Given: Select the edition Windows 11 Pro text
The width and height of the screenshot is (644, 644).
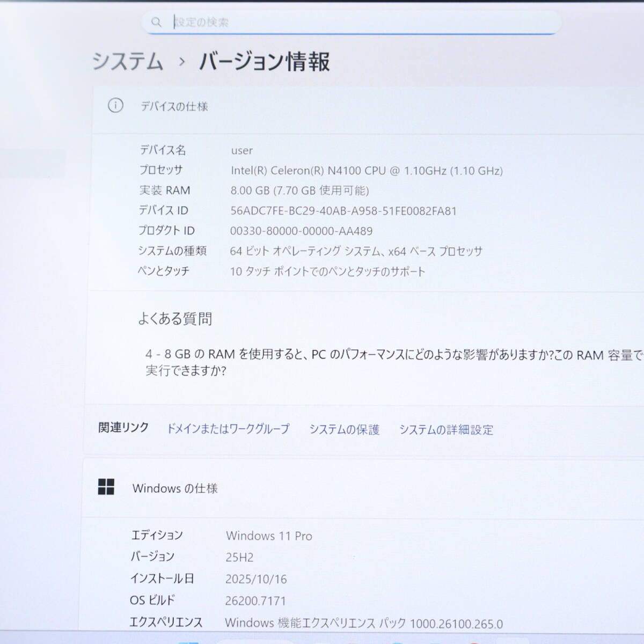Looking at the screenshot, I should 269,536.
